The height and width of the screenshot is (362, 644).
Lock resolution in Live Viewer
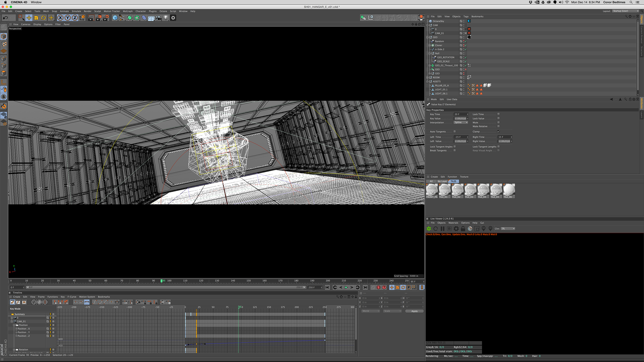coord(463,229)
